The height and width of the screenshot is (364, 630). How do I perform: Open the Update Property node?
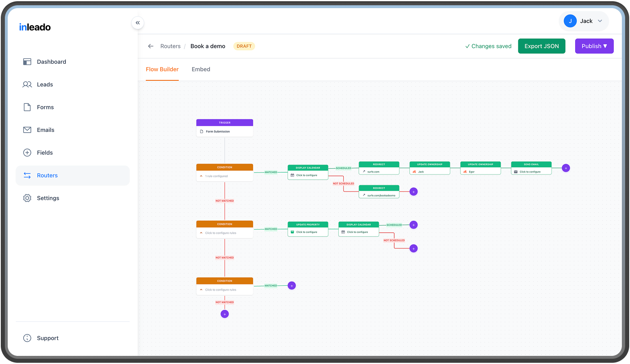click(x=308, y=229)
